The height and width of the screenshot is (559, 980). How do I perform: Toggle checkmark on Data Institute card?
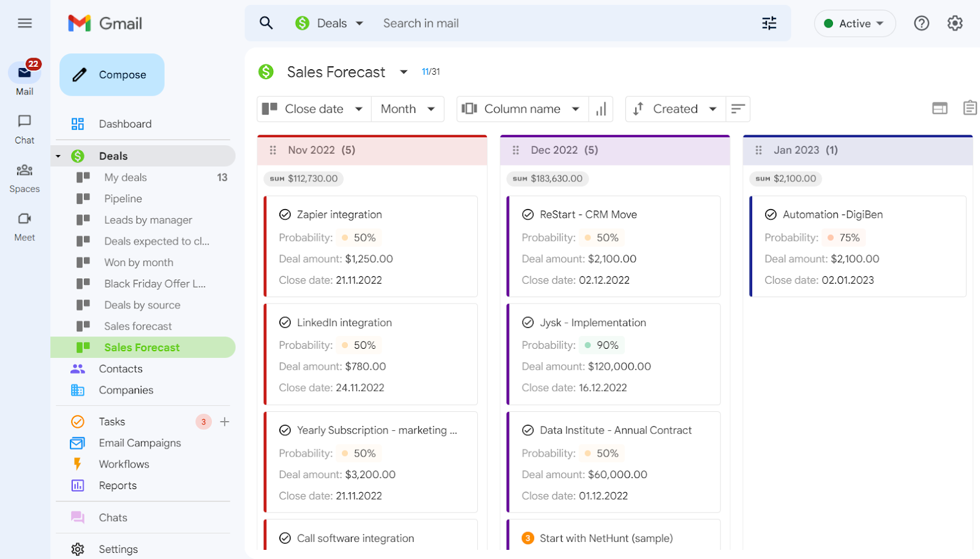(528, 430)
